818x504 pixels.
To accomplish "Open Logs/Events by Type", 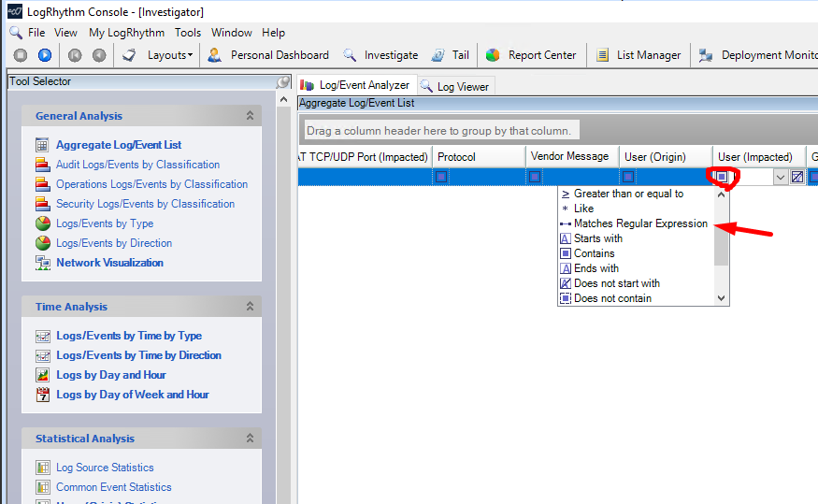I will 105,223.
